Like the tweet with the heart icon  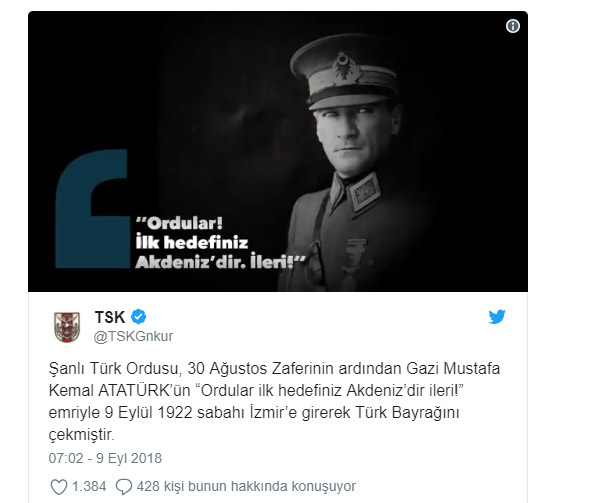(59, 487)
